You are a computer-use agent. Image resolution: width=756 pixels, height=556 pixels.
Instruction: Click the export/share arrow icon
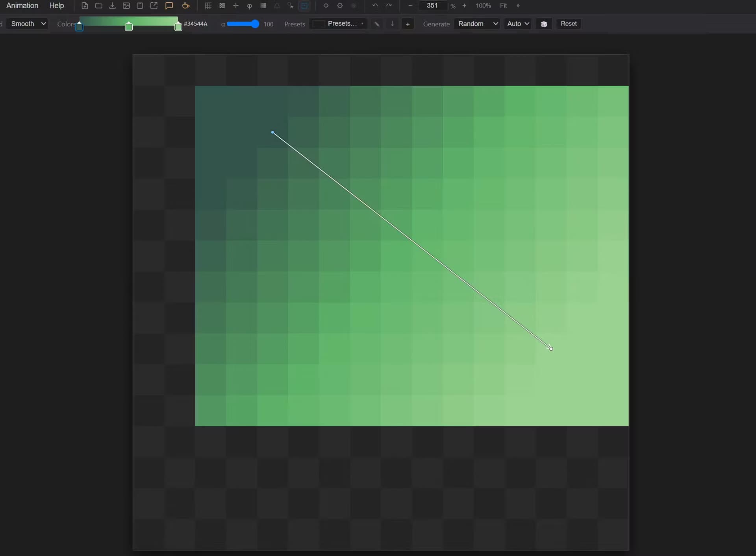click(x=154, y=6)
